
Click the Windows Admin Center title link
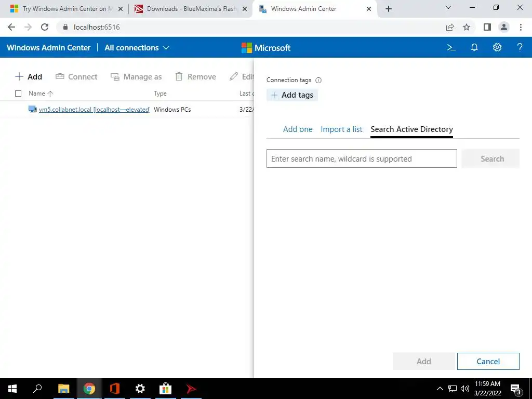coord(48,48)
